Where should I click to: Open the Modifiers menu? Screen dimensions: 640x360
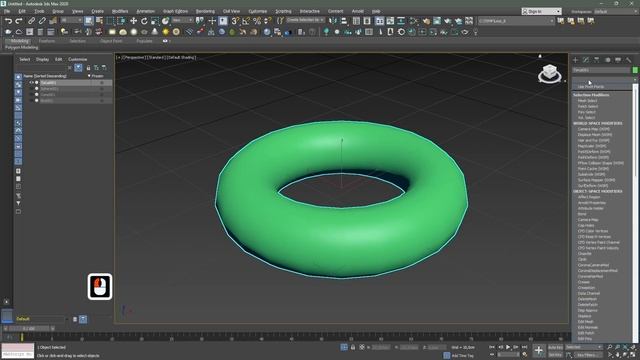(120, 11)
